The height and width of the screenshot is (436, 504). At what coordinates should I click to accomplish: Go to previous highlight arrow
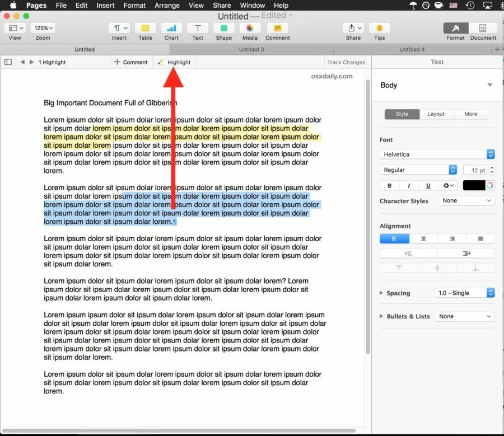22,62
